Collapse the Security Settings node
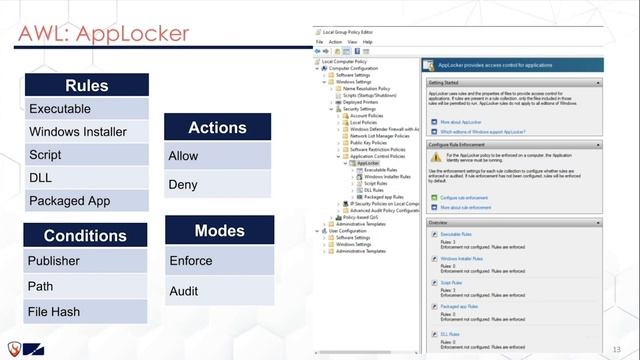 coord(331,109)
